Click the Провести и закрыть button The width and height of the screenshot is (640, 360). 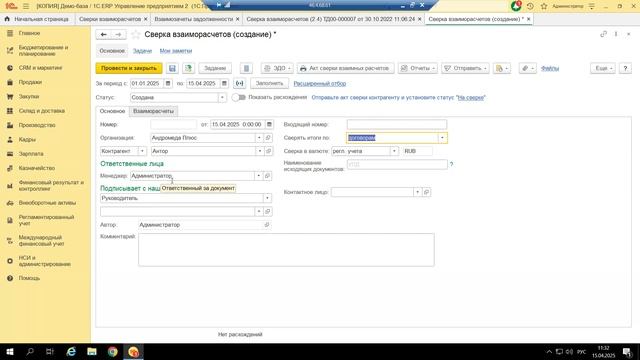pos(129,68)
